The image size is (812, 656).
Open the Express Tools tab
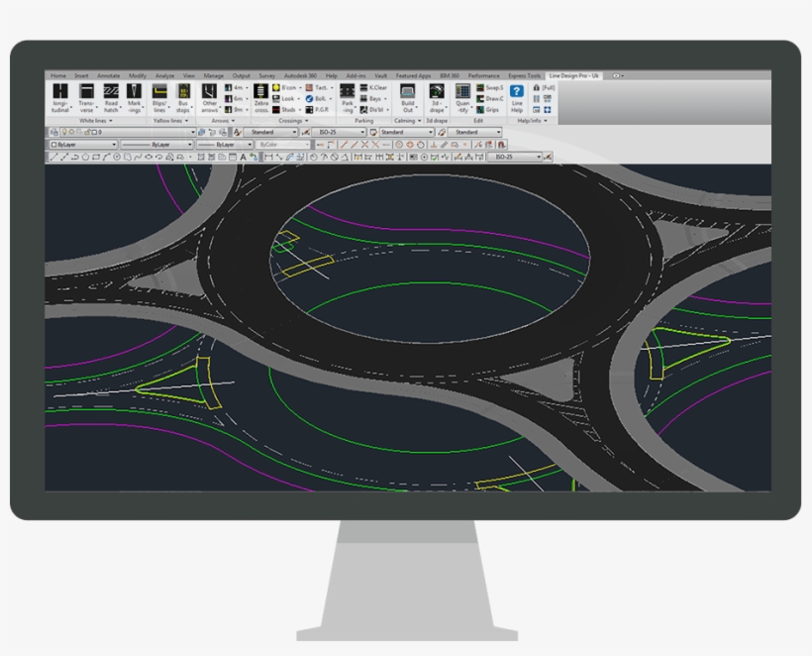(x=526, y=75)
